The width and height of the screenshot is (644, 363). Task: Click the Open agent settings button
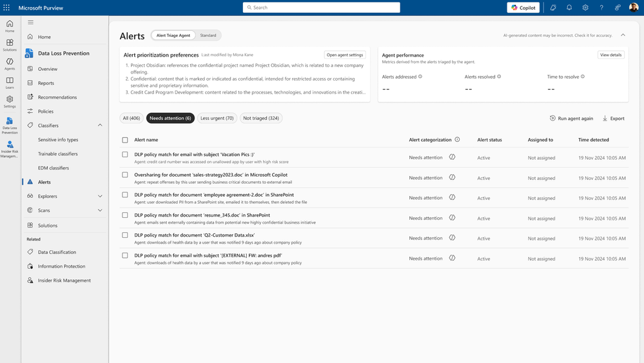click(x=345, y=55)
